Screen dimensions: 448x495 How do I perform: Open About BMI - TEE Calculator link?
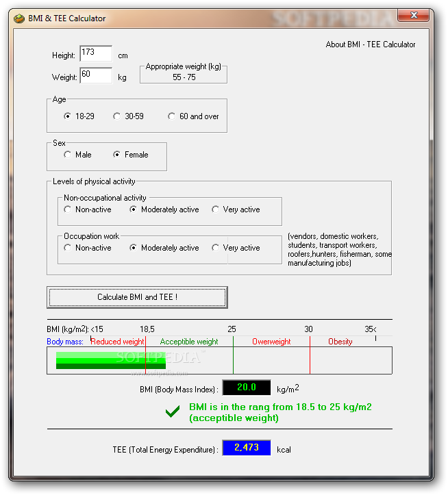click(371, 45)
